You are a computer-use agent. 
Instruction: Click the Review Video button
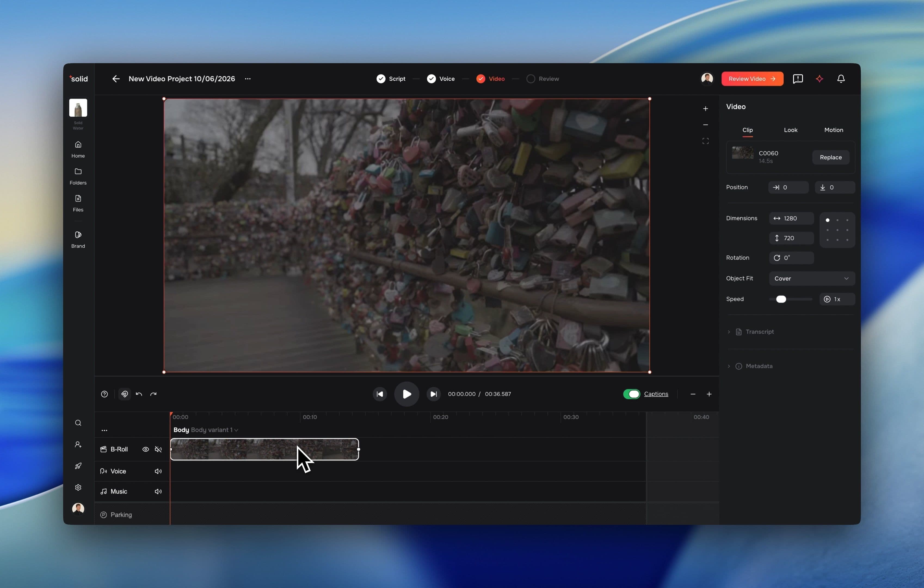click(x=752, y=79)
